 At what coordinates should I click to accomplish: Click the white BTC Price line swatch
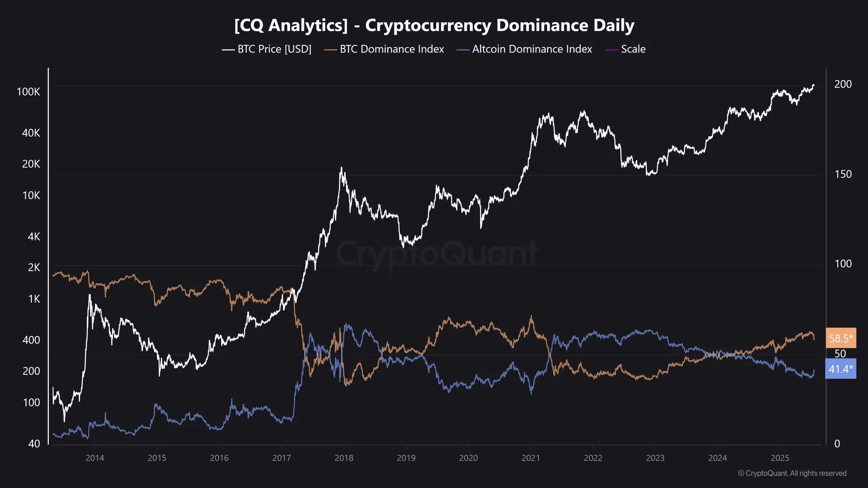228,50
